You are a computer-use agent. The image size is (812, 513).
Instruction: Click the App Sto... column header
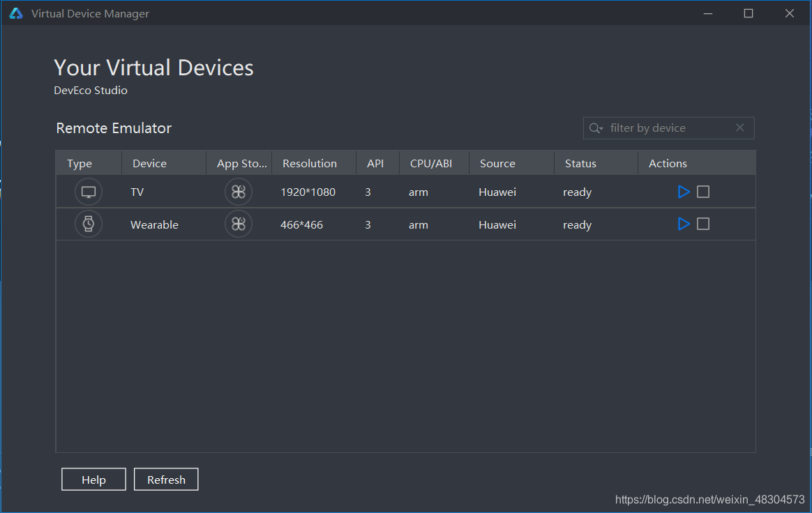(239, 163)
